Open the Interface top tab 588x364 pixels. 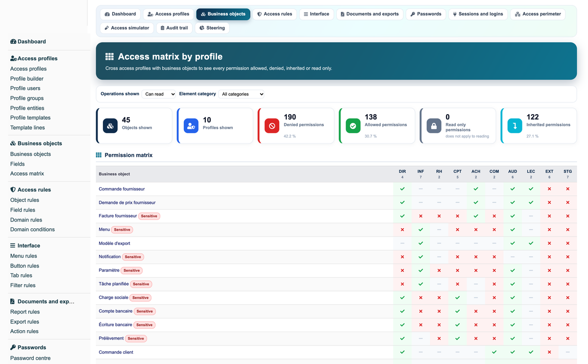click(x=317, y=14)
